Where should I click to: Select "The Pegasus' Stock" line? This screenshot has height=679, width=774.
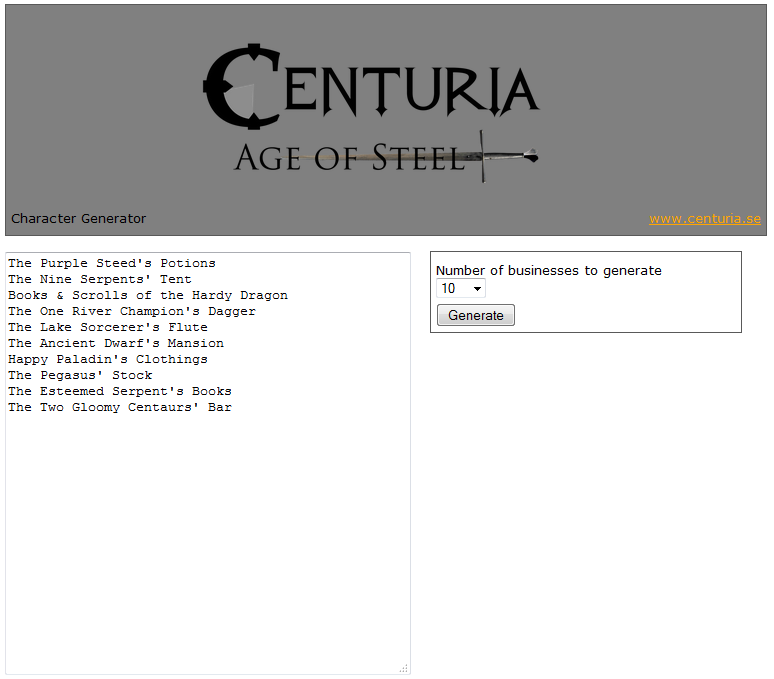80,376
